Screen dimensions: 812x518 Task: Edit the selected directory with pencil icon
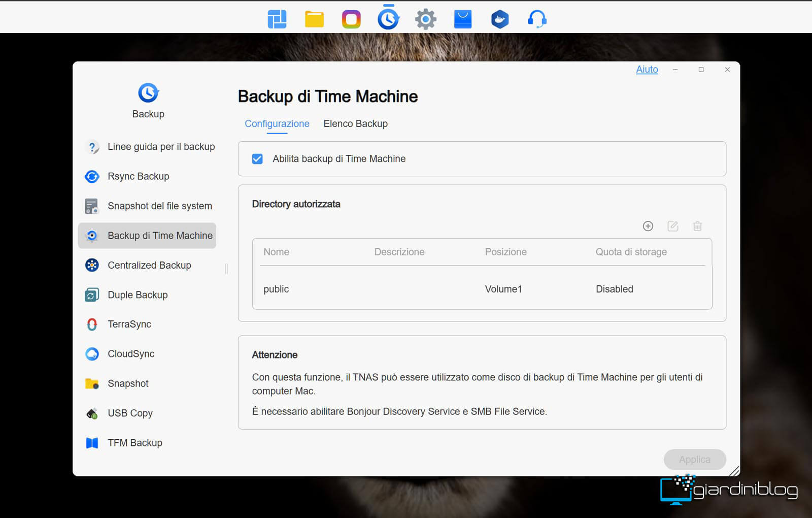pos(673,226)
